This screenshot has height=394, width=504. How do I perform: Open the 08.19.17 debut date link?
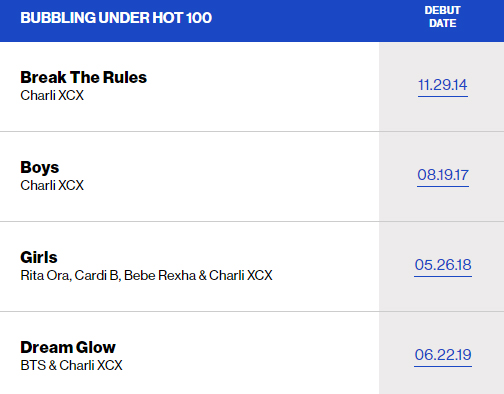coord(443,175)
